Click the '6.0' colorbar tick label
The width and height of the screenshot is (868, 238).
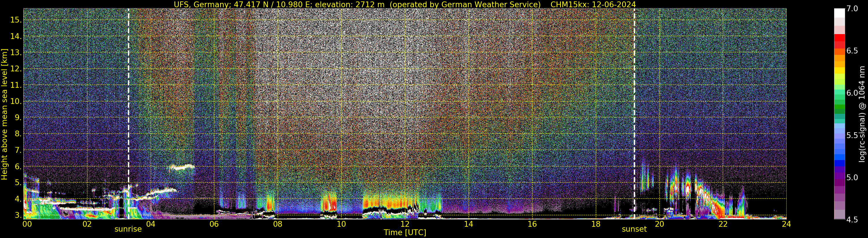click(852, 93)
